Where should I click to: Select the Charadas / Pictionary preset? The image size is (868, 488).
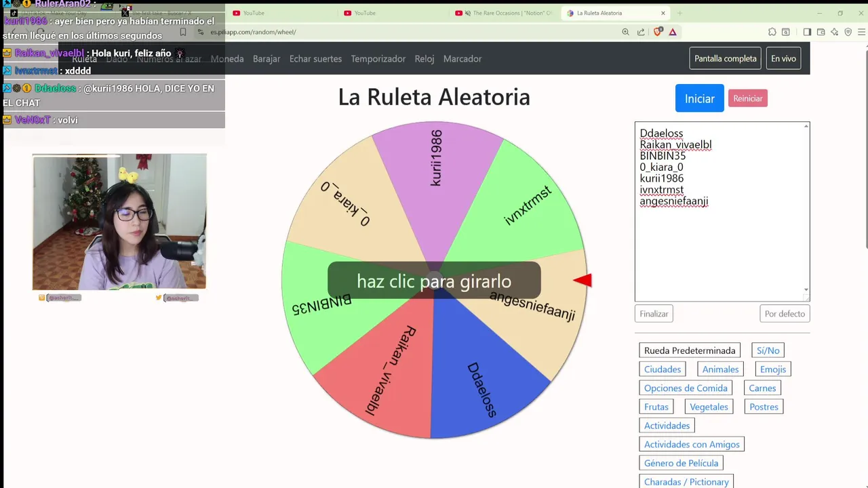686,482
